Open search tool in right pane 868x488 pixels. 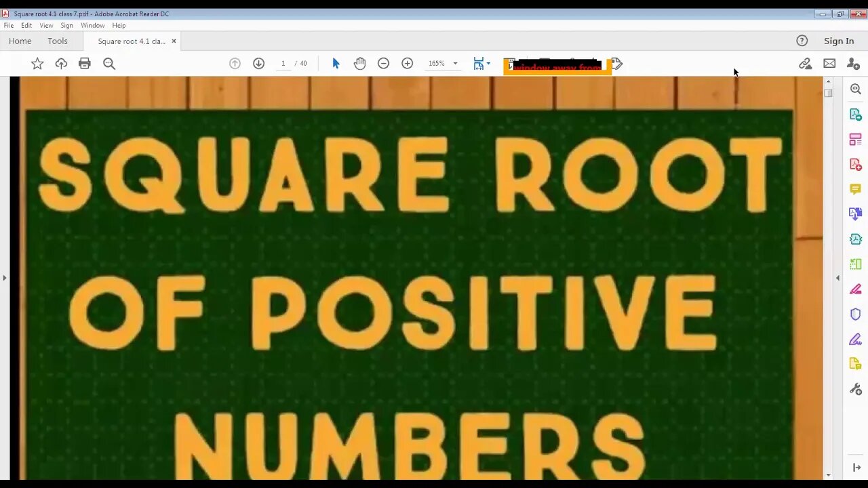click(x=856, y=89)
